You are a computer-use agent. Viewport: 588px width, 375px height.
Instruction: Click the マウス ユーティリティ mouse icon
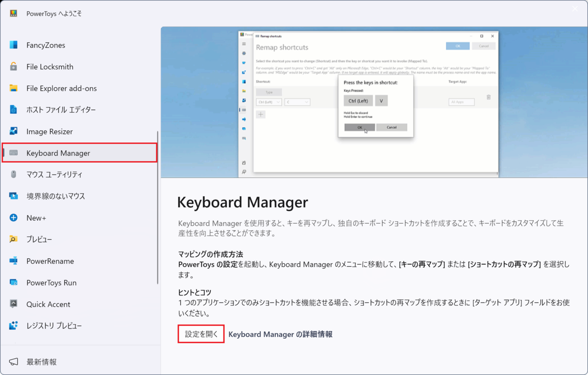[14, 175]
